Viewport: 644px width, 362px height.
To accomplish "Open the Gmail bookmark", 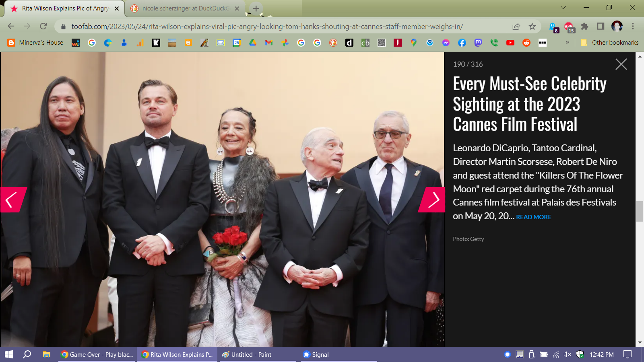I will tap(269, 43).
